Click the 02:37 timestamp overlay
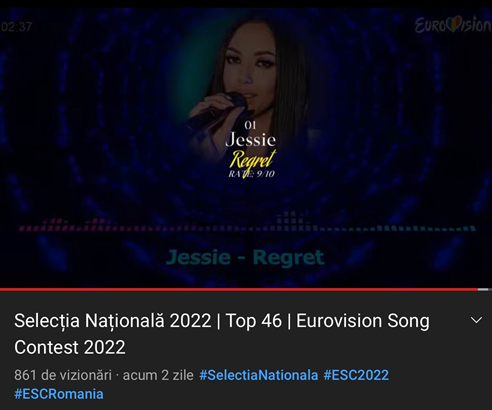The height and width of the screenshot is (410, 492). 16,27
